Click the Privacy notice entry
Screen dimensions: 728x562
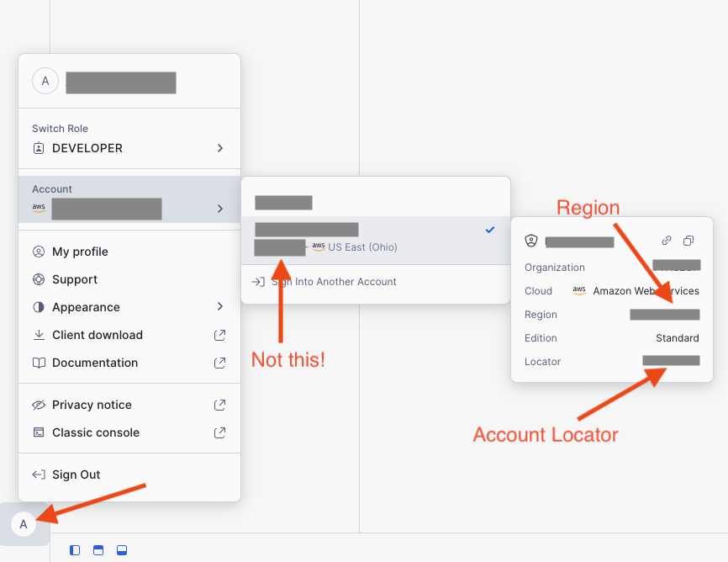90,405
